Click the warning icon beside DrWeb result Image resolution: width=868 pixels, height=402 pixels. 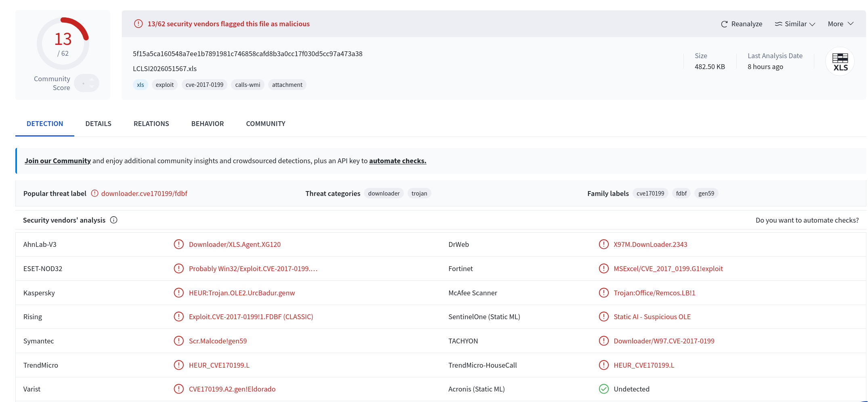603,244
